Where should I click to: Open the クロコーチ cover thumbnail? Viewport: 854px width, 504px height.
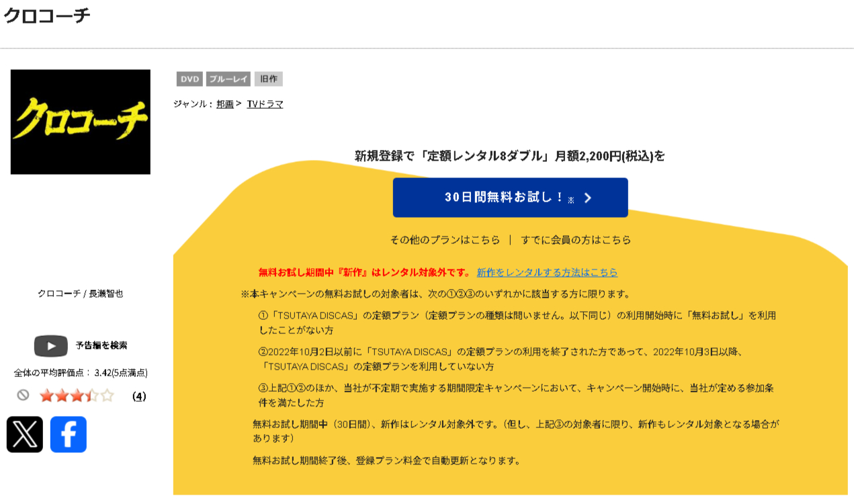[81, 122]
